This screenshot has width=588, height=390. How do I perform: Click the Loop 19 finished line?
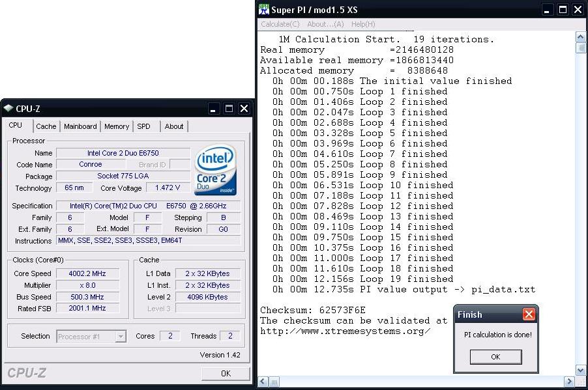click(363, 279)
